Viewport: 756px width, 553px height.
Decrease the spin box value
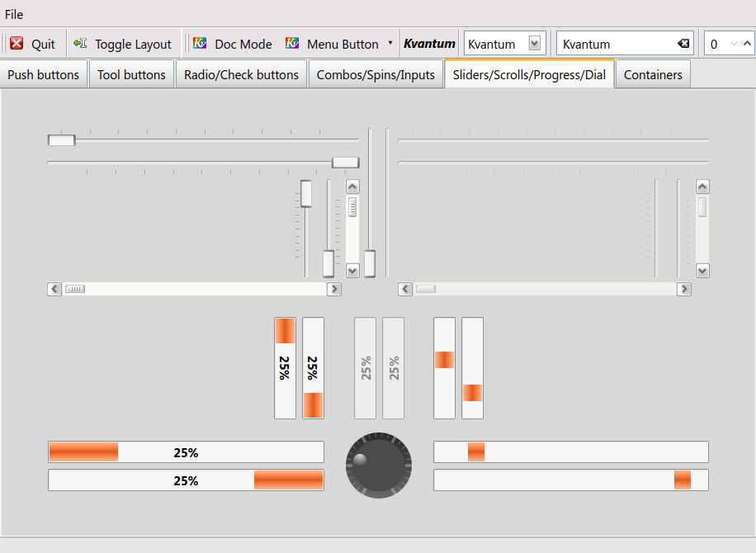click(734, 44)
